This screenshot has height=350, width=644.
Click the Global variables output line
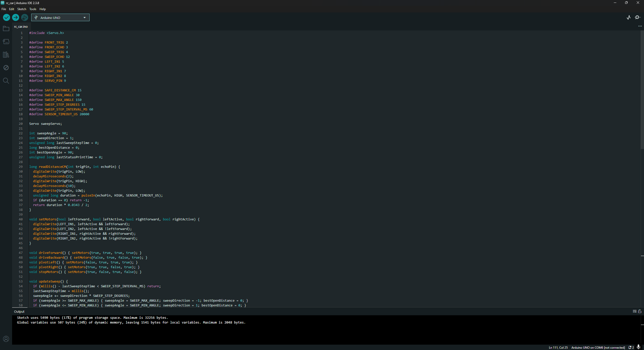(131, 322)
